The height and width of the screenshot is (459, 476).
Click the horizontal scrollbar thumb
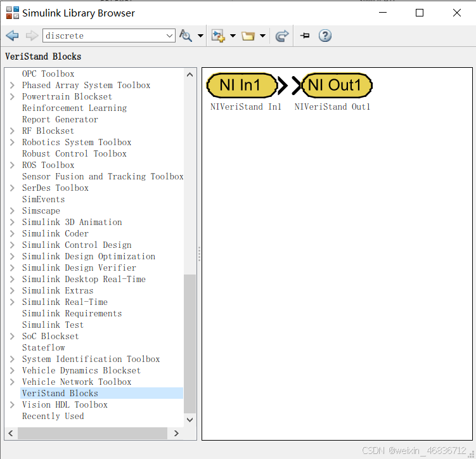[x=93, y=433]
